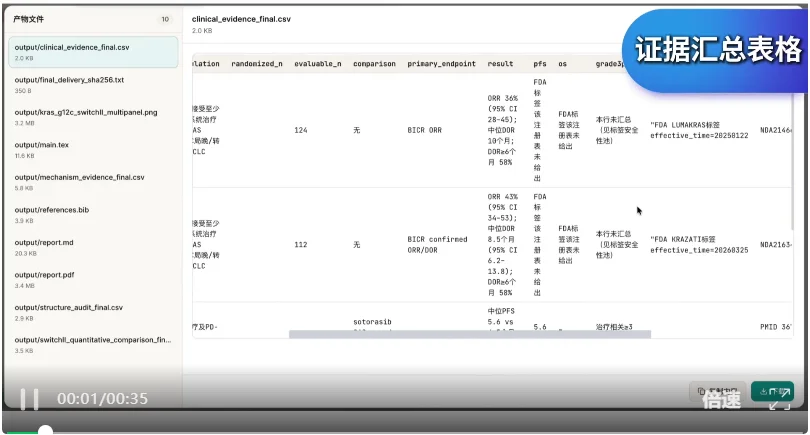Click the 治疗相关≥3 cell
Image resolution: width=810 pixels, height=435 pixels.
click(x=614, y=327)
